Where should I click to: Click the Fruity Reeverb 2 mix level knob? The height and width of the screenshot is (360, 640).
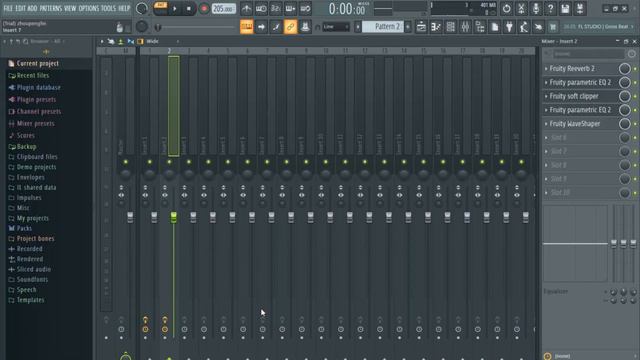(624, 69)
